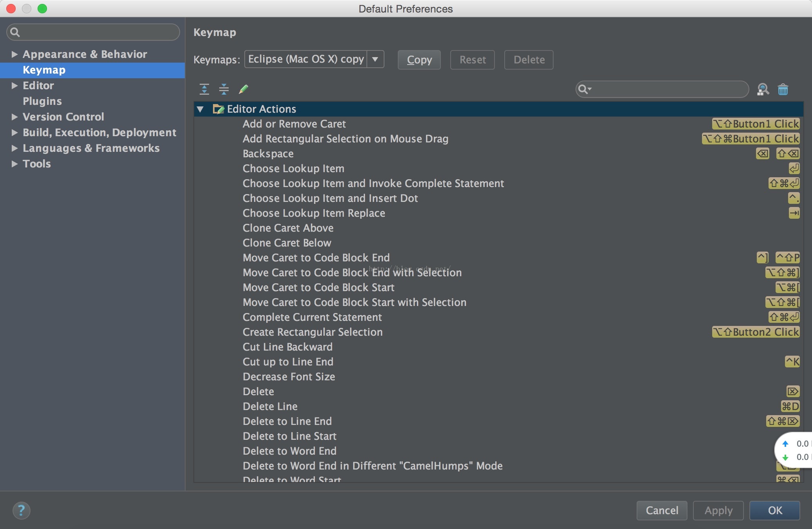Select the Delete Line action row
This screenshot has height=529, width=812.
[x=270, y=406]
